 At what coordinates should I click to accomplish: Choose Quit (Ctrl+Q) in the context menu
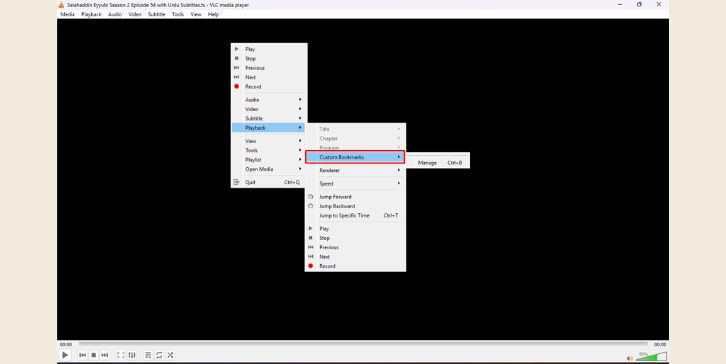[269, 182]
